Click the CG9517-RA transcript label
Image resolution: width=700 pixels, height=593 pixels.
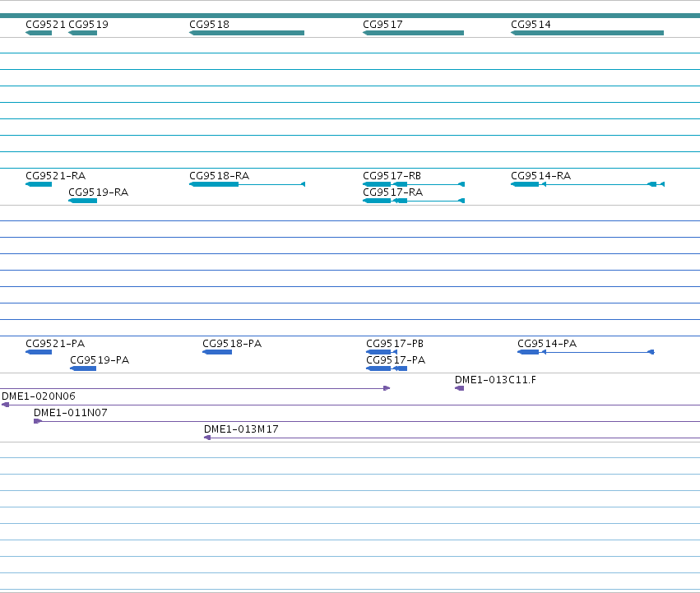click(x=393, y=192)
